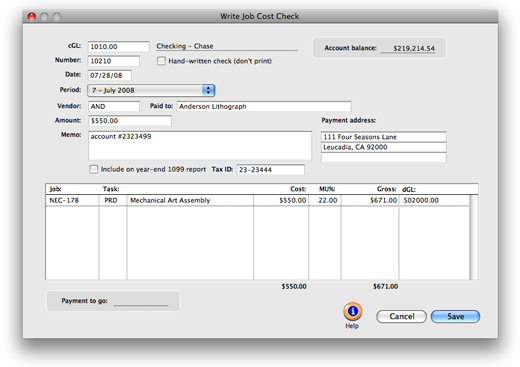This screenshot has width=520, height=367.
Task: Click the dGL cell 502000.00
Action: (x=434, y=200)
